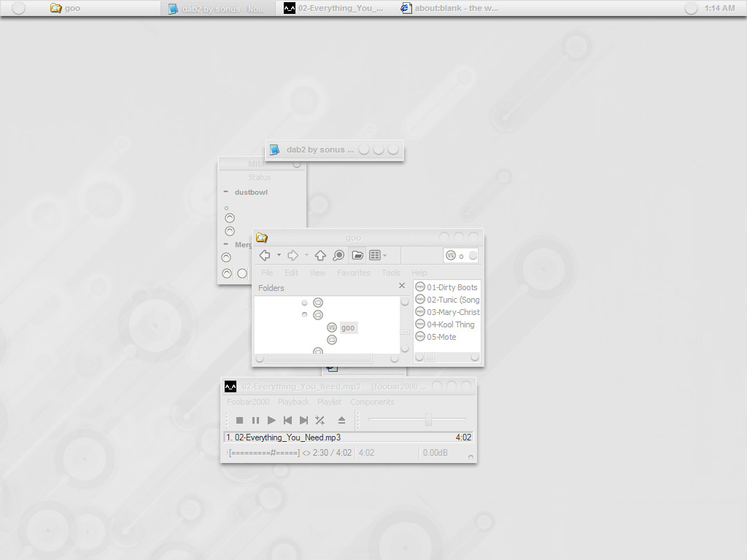The width and height of the screenshot is (747, 560).
Task: Open the Views icon in explorer toolbar
Action: pos(375,255)
